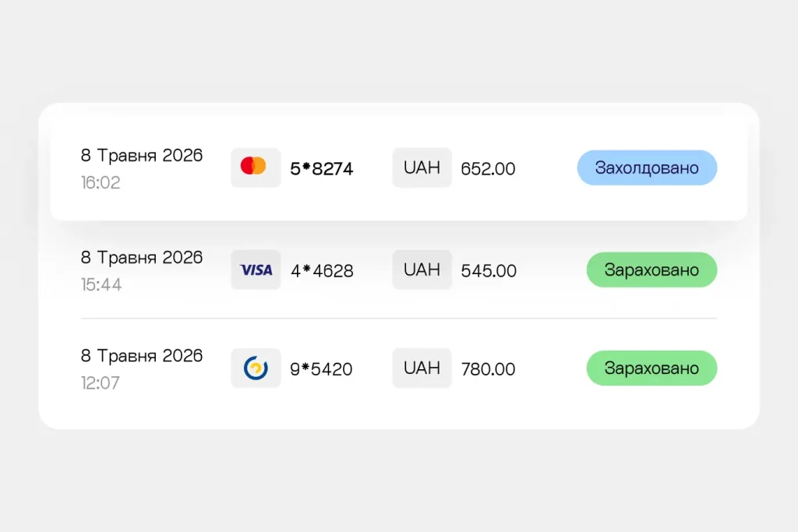Click card number 9*5420
798x532 pixels.
tap(321, 368)
